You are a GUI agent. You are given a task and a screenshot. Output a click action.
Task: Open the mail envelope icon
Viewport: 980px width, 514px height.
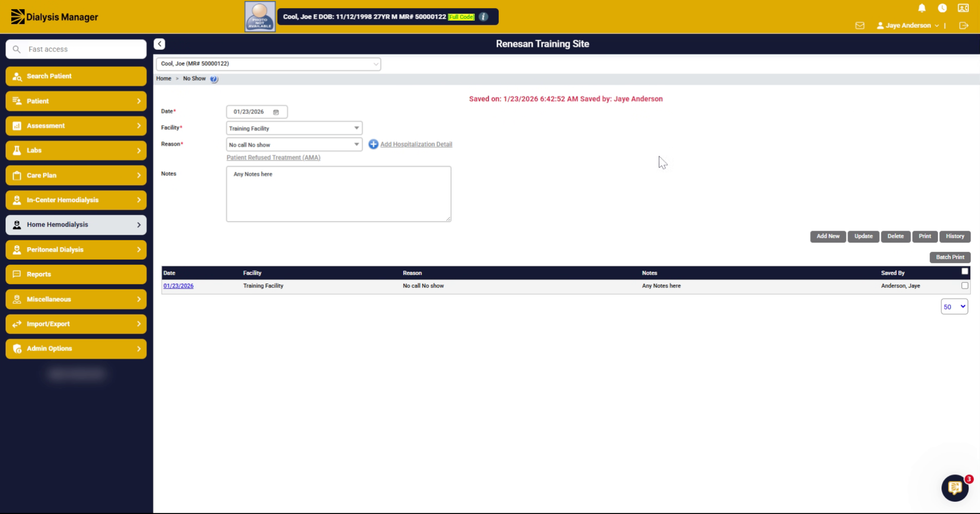pyautogui.click(x=860, y=25)
